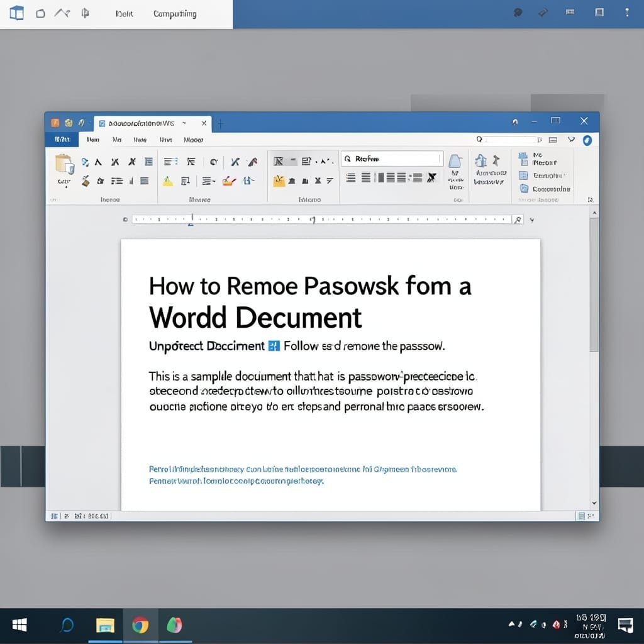Open File Explorer from the taskbar
The image size is (644, 644).
[105, 626]
